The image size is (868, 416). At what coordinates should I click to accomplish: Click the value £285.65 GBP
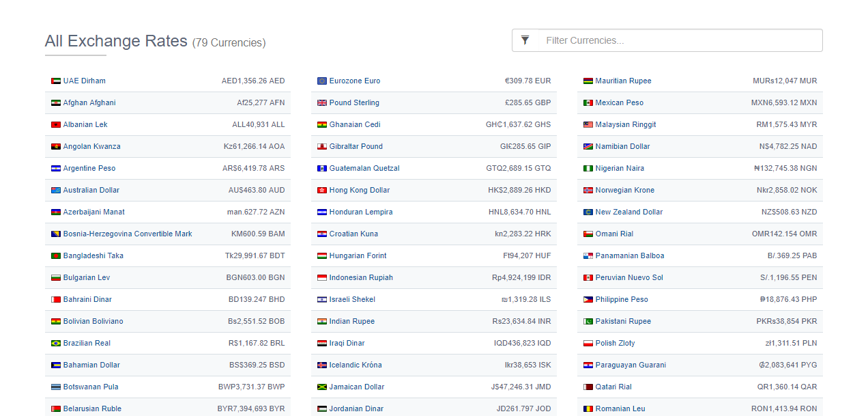(528, 102)
